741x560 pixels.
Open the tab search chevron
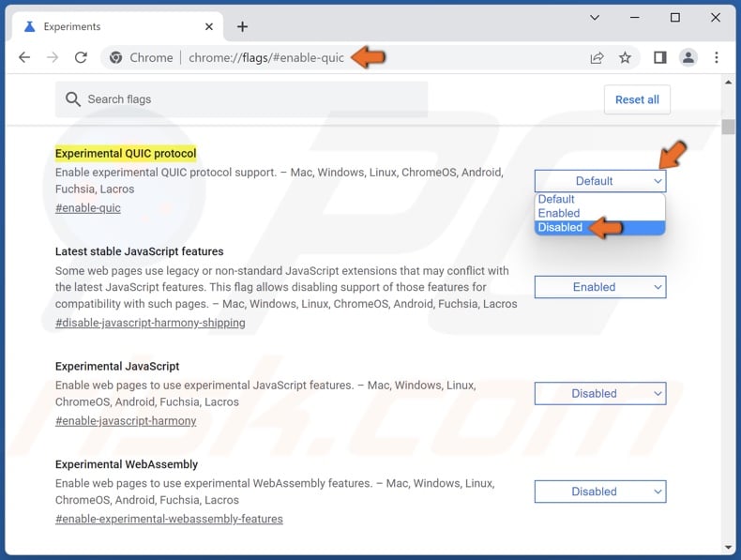pyautogui.click(x=595, y=18)
